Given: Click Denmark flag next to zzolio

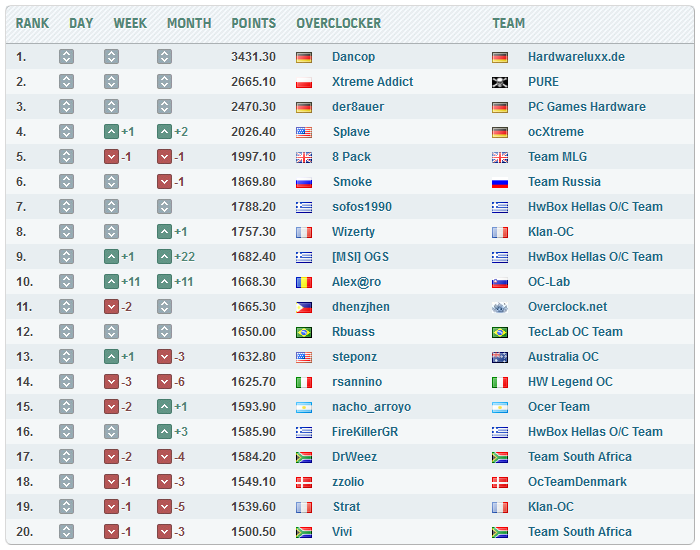Looking at the screenshot, I should tap(304, 482).
